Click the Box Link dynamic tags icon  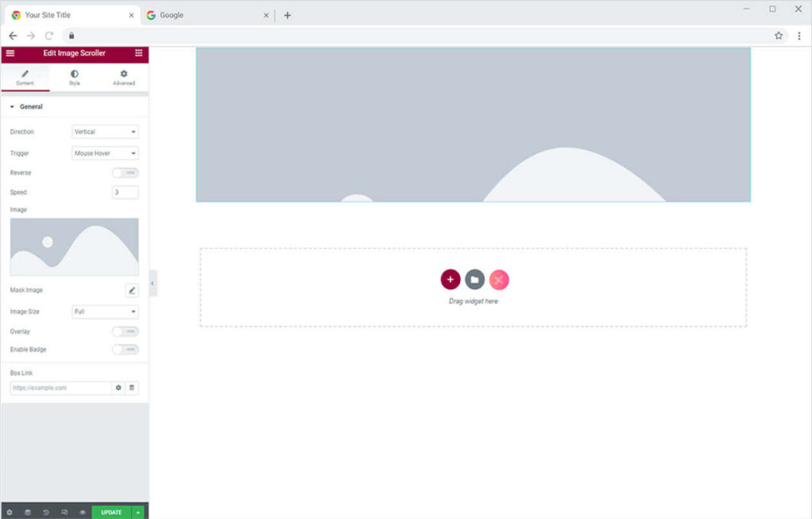click(x=132, y=388)
